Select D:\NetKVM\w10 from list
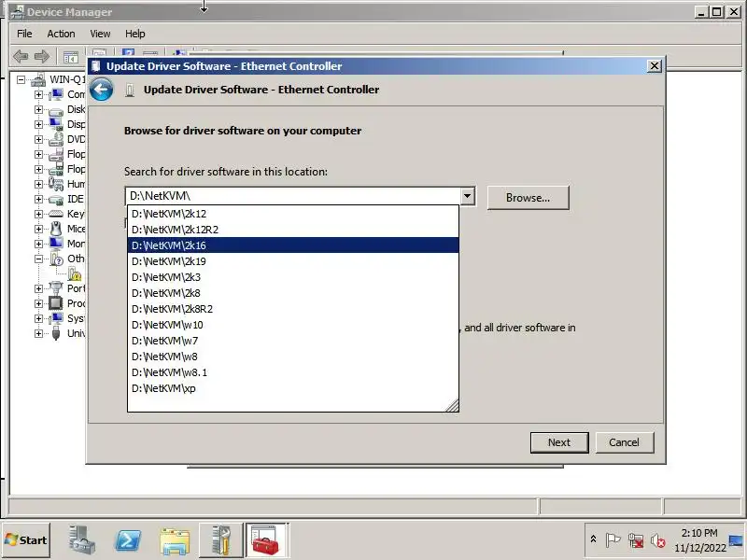This screenshot has width=747, height=560. (293, 325)
